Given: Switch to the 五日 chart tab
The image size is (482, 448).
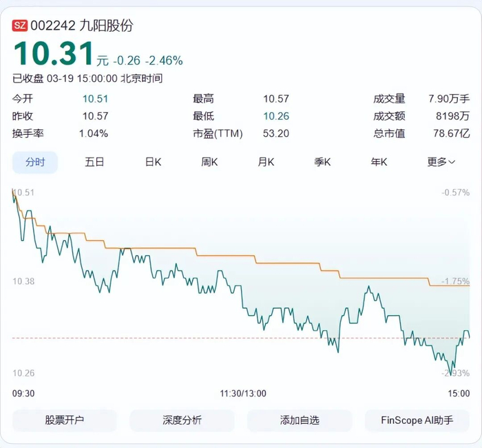Looking at the screenshot, I should pos(94,162).
